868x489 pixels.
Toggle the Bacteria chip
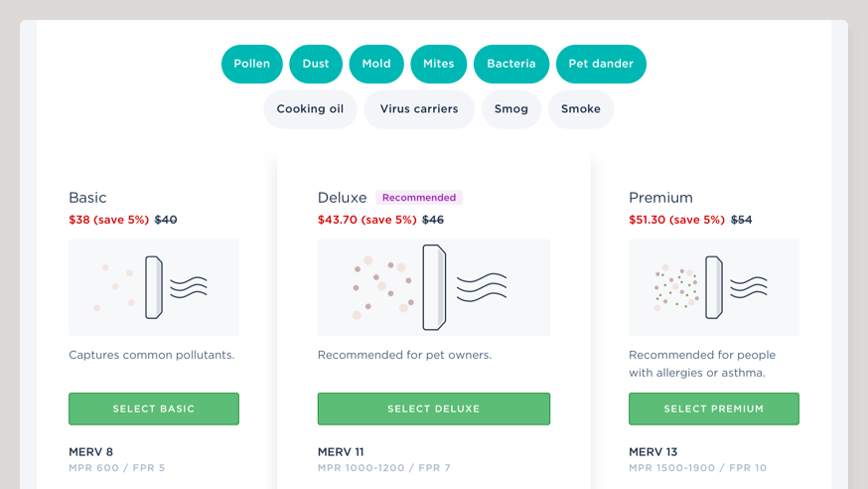tap(511, 64)
